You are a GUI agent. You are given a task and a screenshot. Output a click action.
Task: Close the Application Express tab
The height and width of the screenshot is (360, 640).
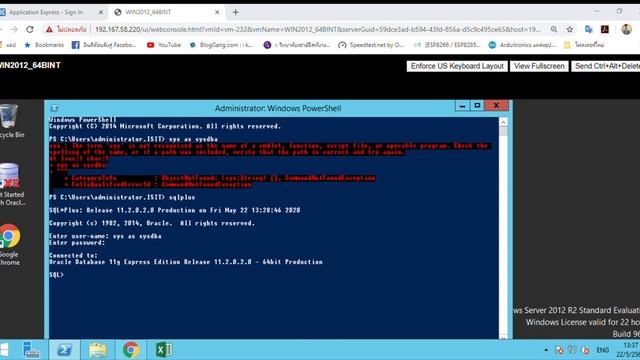coord(101,12)
